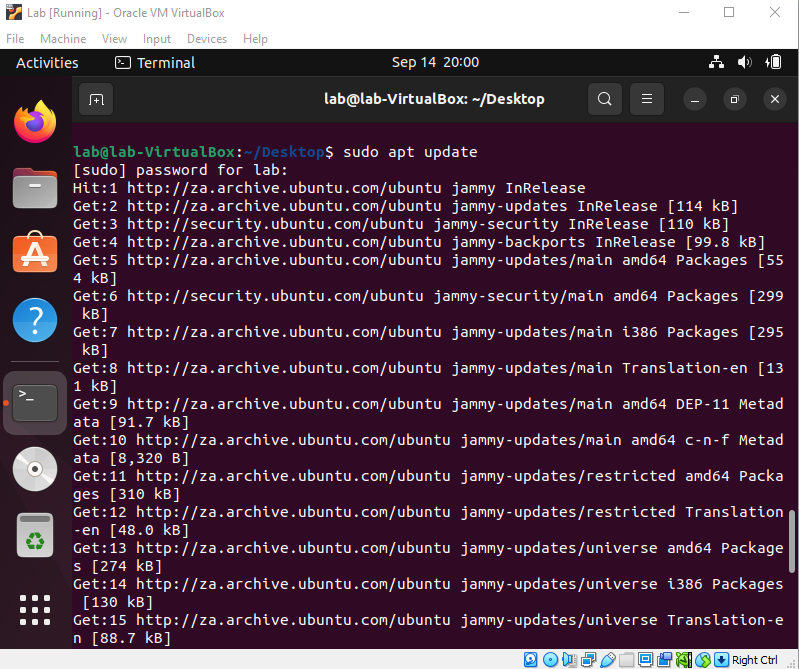Open the Input menu
This screenshot has height=669, width=799.
tap(156, 39)
